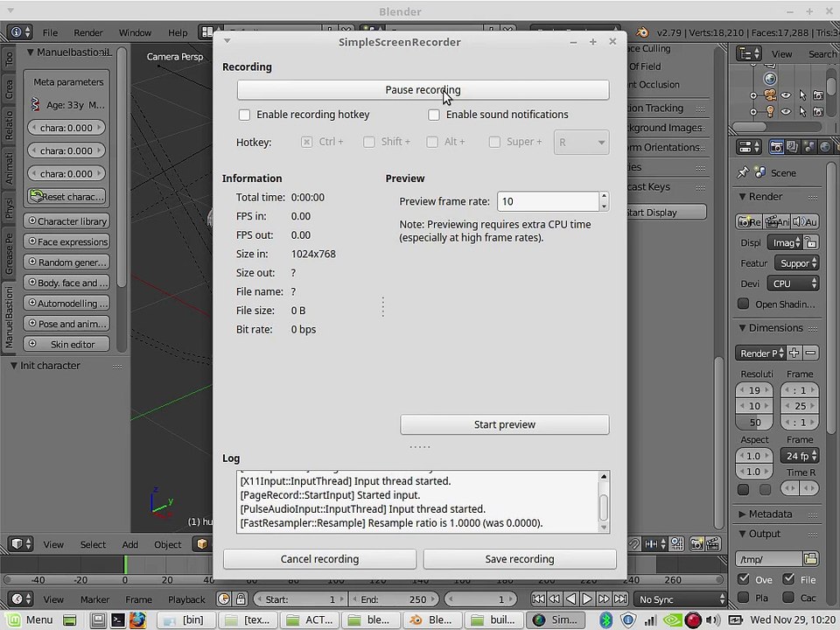Image resolution: width=840 pixels, height=630 pixels.
Task: Expand Skin editor section
Action: [x=67, y=344]
